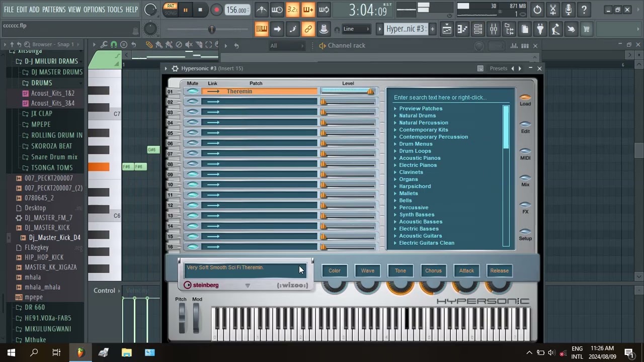This screenshot has height=362, width=644.
Task: Open the Line snap dropdown
Action: 356,29
